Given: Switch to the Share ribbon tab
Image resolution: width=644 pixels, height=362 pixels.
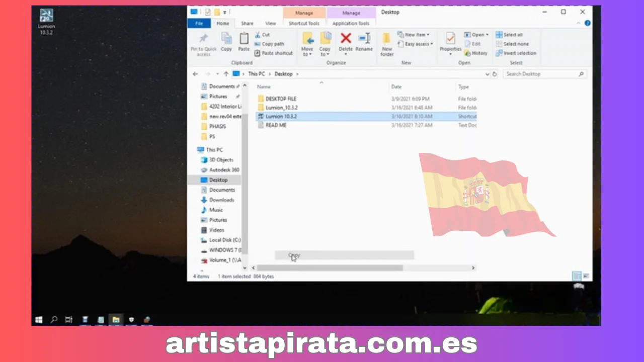Looking at the screenshot, I should coord(247,23).
